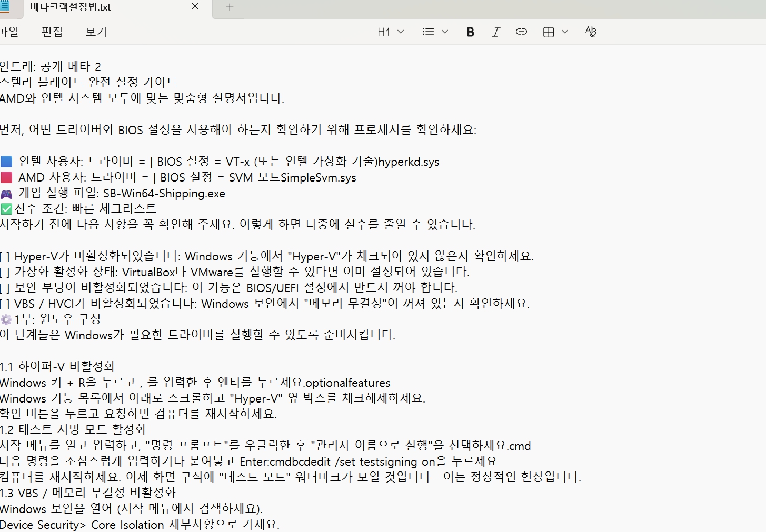Screen dimensions: 766x532
Task: Click the green check mark emoji
Action: [6, 209]
